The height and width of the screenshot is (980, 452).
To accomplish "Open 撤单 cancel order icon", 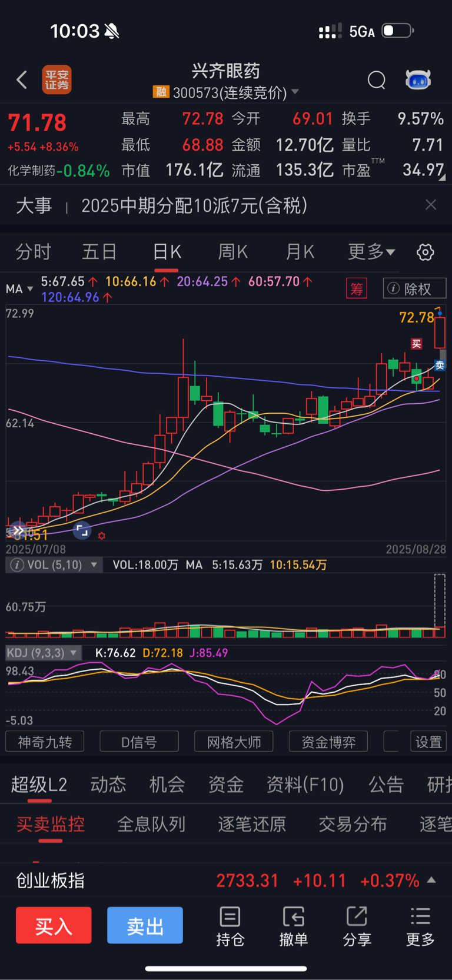I will [x=294, y=926].
